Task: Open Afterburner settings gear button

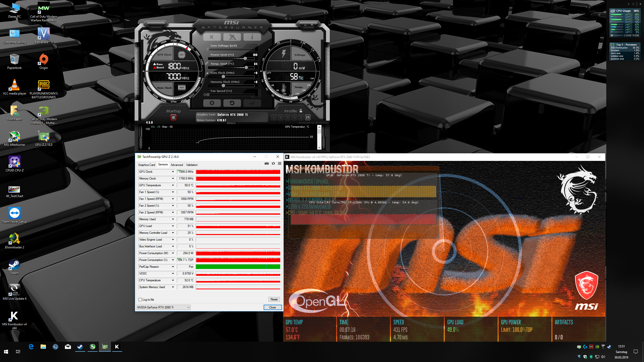Action: tap(212, 103)
